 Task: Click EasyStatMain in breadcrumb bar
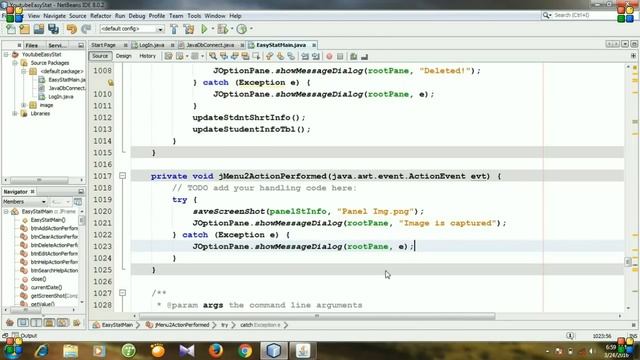coord(117,325)
